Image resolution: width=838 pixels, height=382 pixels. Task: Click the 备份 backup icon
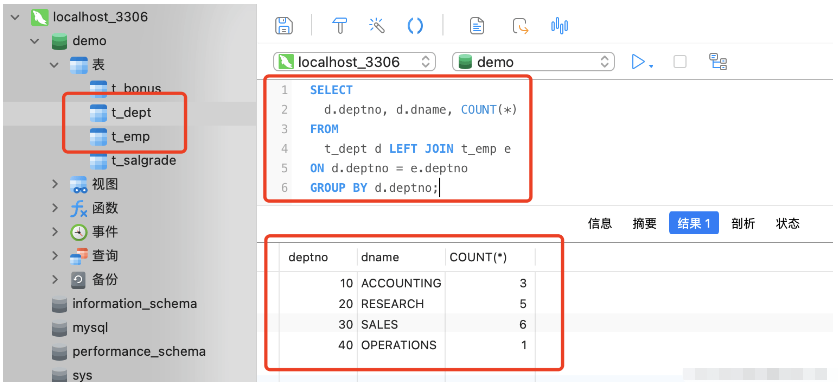[x=79, y=279]
